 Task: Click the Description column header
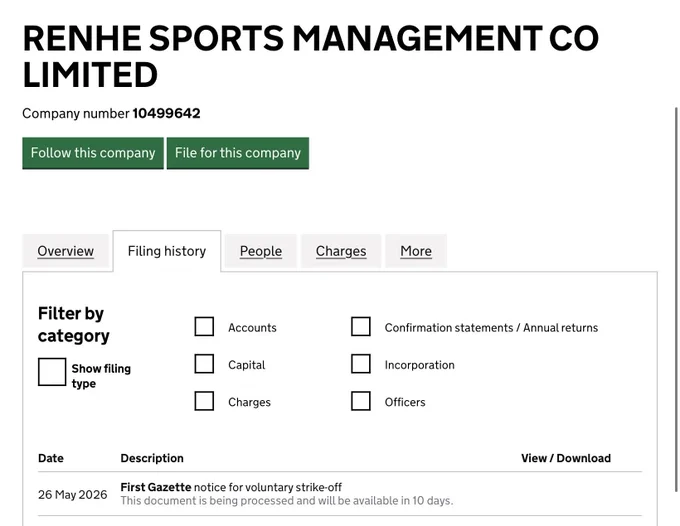pyautogui.click(x=152, y=458)
